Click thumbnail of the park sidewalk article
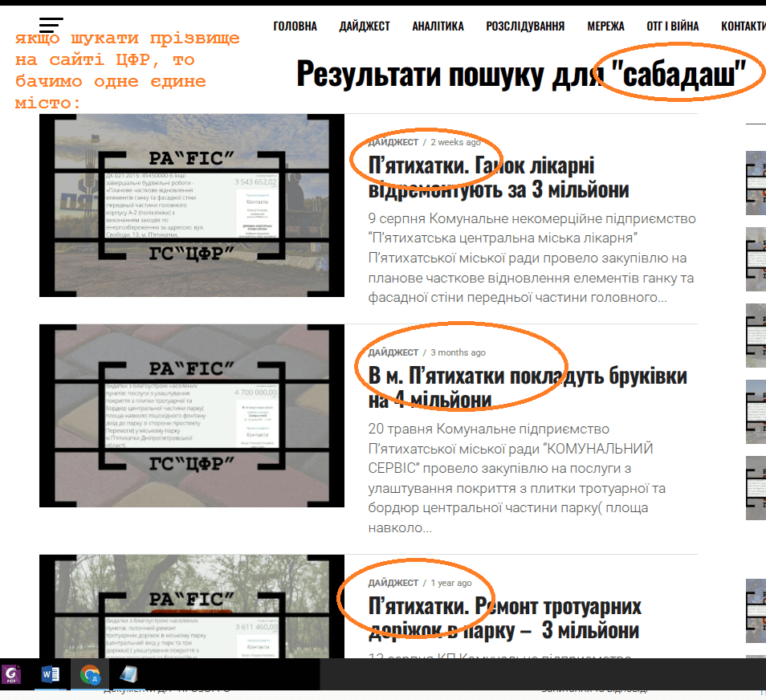The width and height of the screenshot is (766, 700). [x=192, y=606]
